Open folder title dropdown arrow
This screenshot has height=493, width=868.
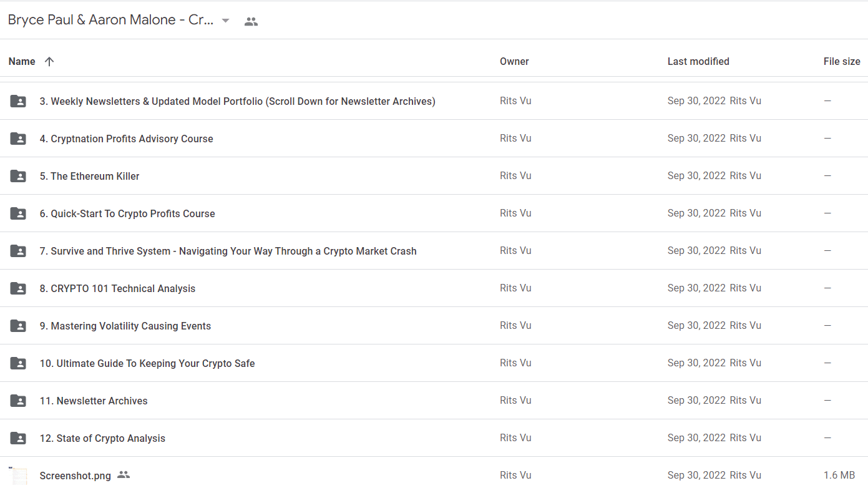click(226, 21)
